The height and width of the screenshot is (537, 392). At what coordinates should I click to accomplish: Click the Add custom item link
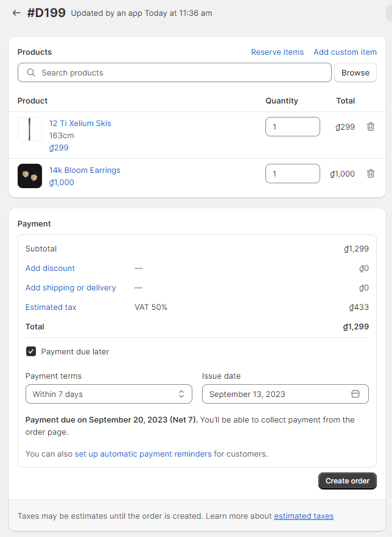click(x=345, y=52)
